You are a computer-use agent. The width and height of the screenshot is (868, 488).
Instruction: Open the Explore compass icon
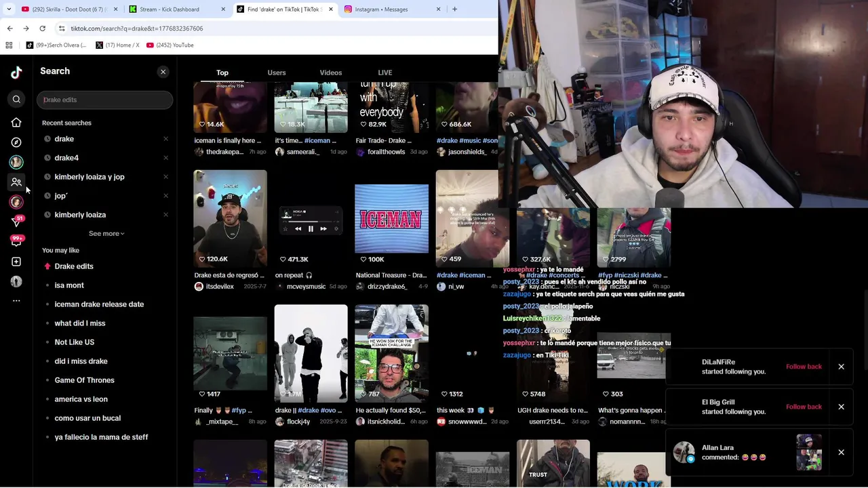pos(16,142)
